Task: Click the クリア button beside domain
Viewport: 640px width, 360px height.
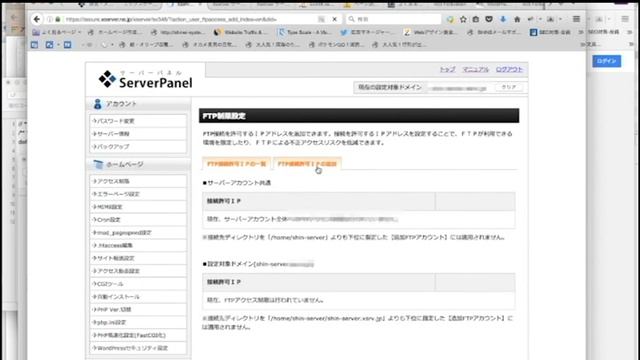Action: click(x=509, y=87)
